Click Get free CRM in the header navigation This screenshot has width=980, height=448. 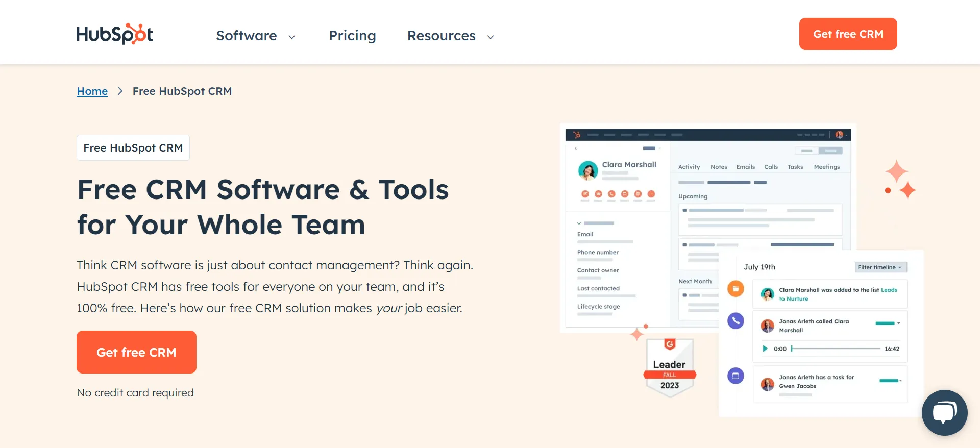[x=848, y=34]
